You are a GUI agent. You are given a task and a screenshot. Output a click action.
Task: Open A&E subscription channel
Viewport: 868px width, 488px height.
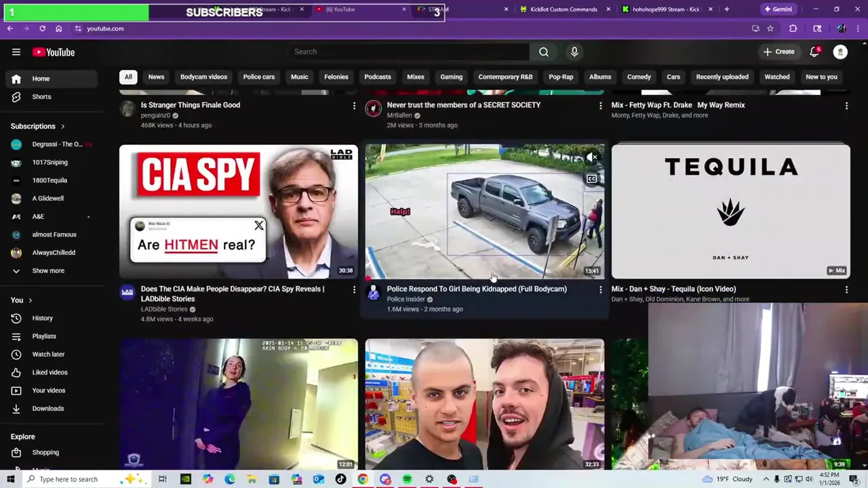point(52,217)
